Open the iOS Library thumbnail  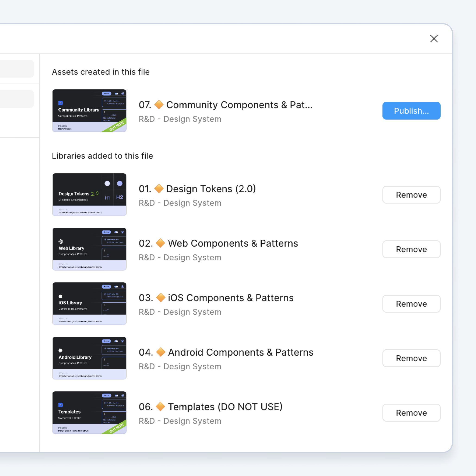[x=89, y=304]
